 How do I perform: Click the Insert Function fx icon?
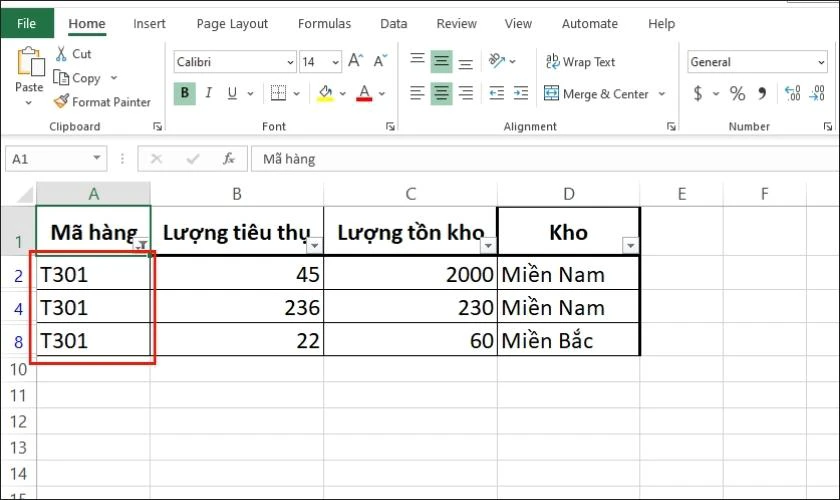point(229,159)
